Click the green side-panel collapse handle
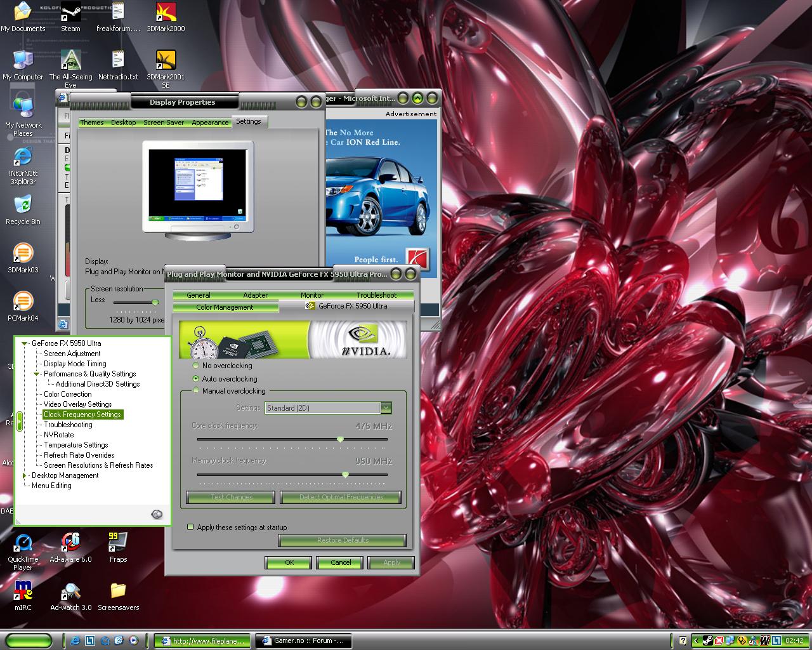This screenshot has width=812, height=650. click(x=20, y=421)
